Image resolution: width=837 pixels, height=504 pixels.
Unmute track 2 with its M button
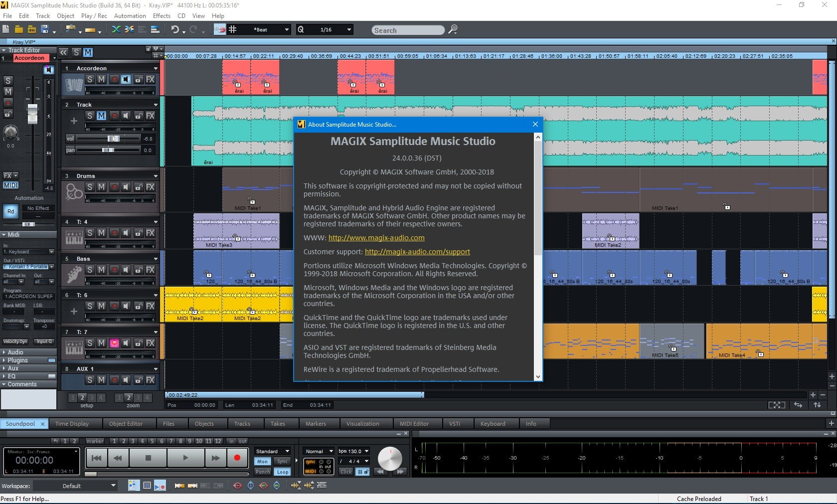(102, 116)
